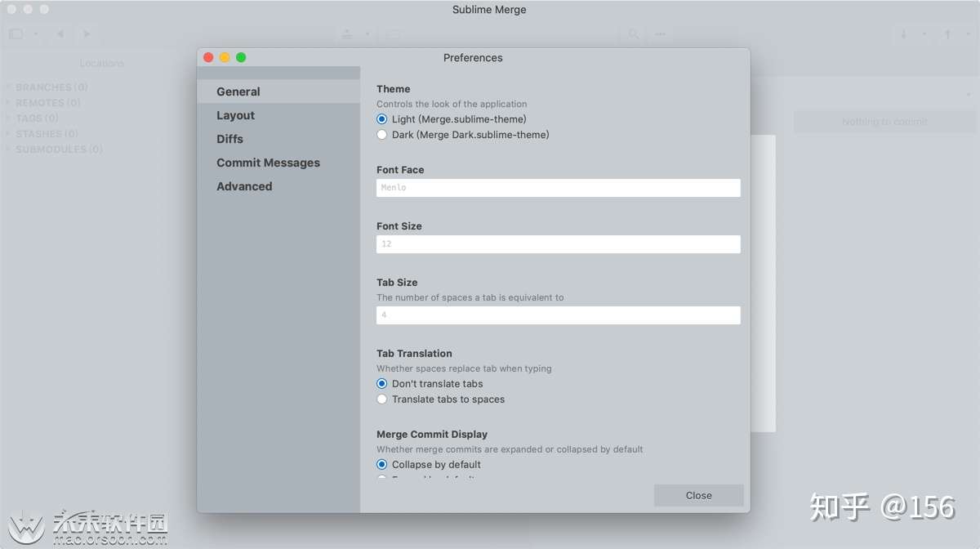Screen dimensions: 980x549
Task: Toggle the sidebar icon in main toolbar
Action: tap(16, 34)
